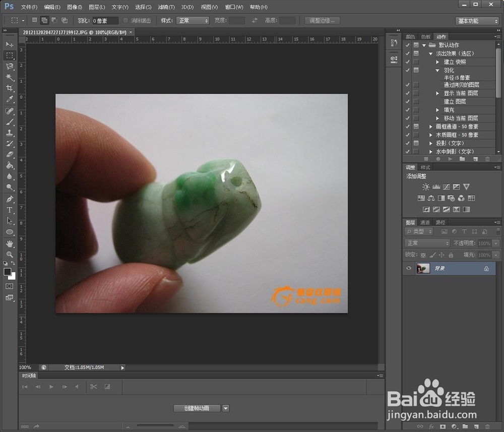The width and height of the screenshot is (504, 432).
Task: Click the new selection mode icon
Action: click(x=34, y=20)
